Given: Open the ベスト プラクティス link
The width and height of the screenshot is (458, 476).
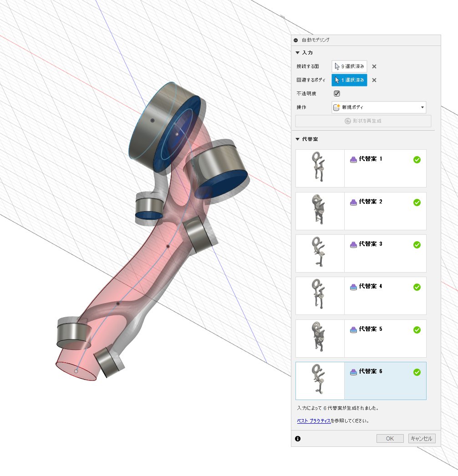Looking at the screenshot, I should (314, 421).
